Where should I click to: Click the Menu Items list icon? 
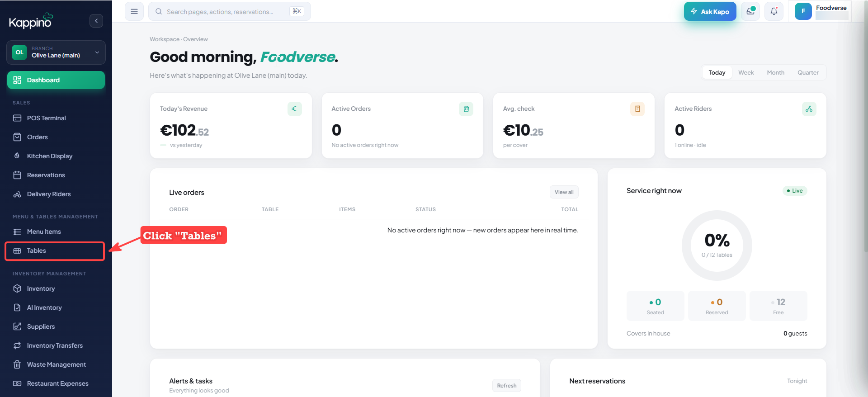(17, 232)
